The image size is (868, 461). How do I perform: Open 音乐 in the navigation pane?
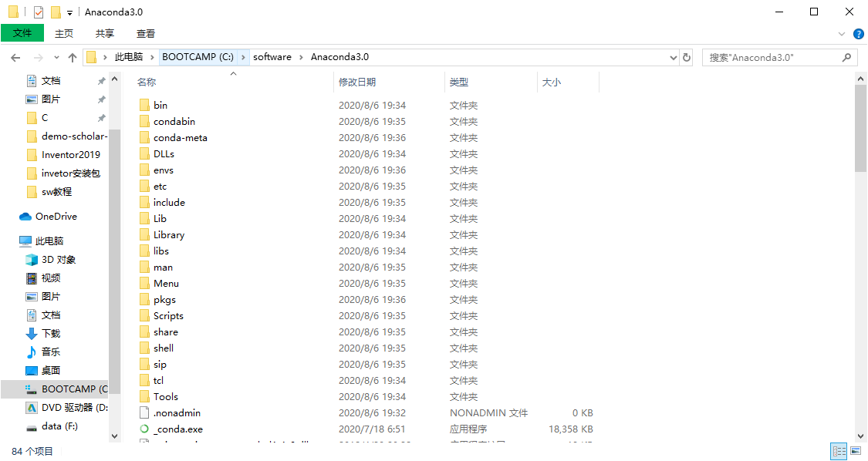pos(51,352)
